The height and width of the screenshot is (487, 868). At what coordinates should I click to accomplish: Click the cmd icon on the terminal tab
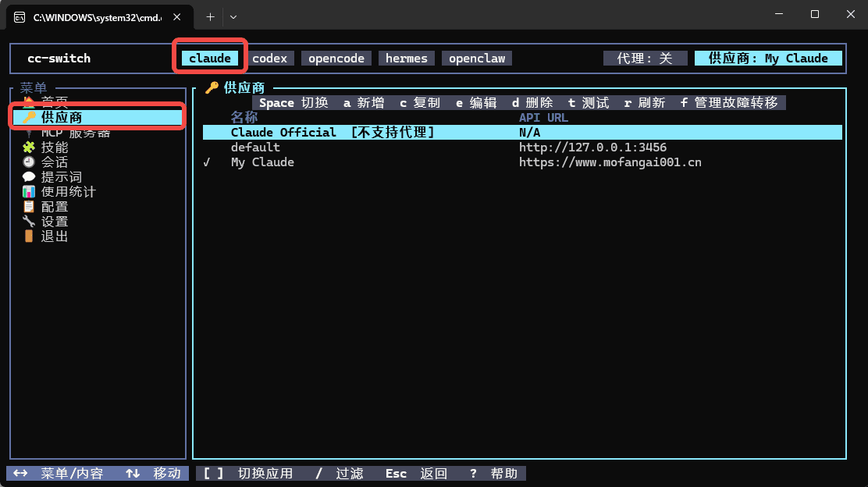pyautogui.click(x=20, y=18)
